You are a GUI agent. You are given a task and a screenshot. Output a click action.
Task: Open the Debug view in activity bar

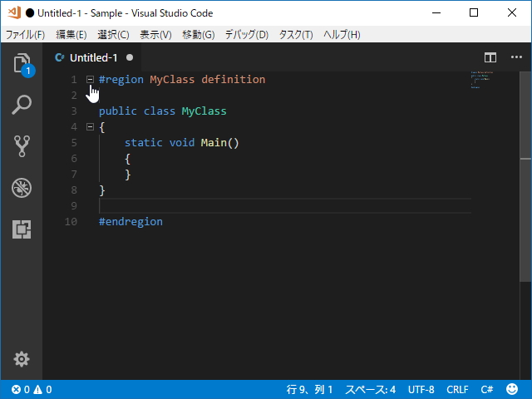(x=22, y=188)
